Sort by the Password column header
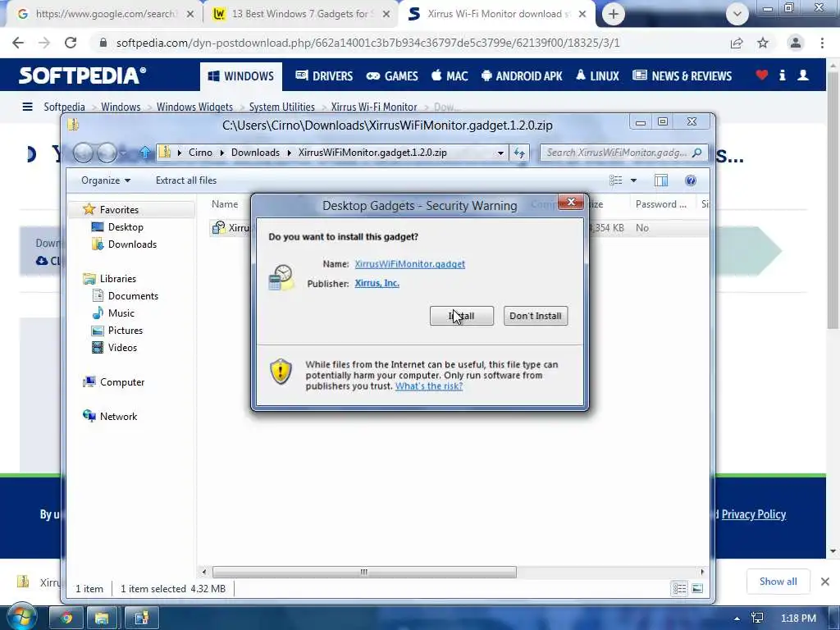Viewport: 840px width, 630px height. coord(660,204)
